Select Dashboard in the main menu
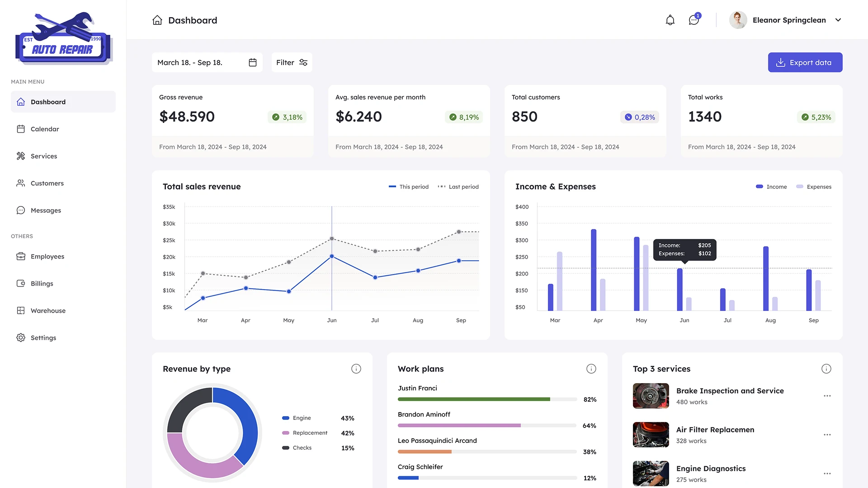Screen dimensions: 868x488 click(47, 102)
